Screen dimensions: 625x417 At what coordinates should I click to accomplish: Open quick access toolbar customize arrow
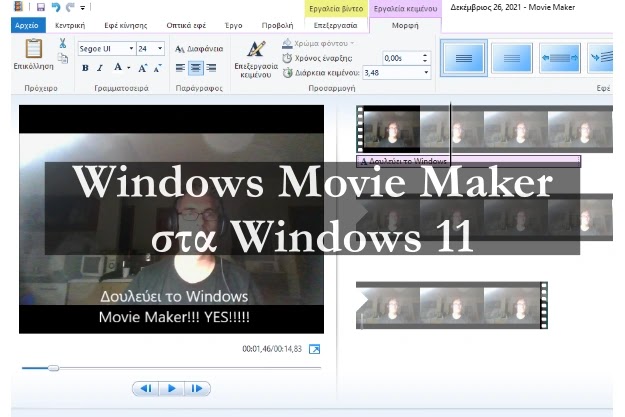pos(83,8)
